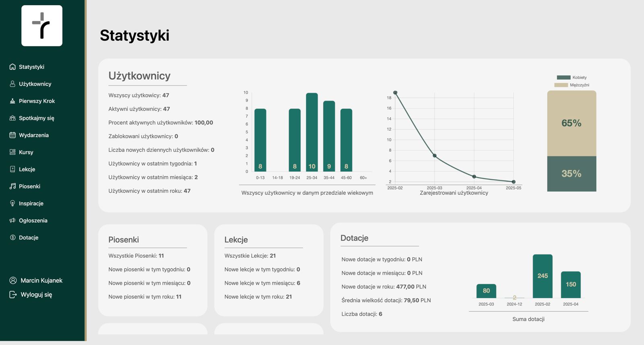Click the Dotacje coin icon
Screen dimensions: 644x345
pos(12,238)
